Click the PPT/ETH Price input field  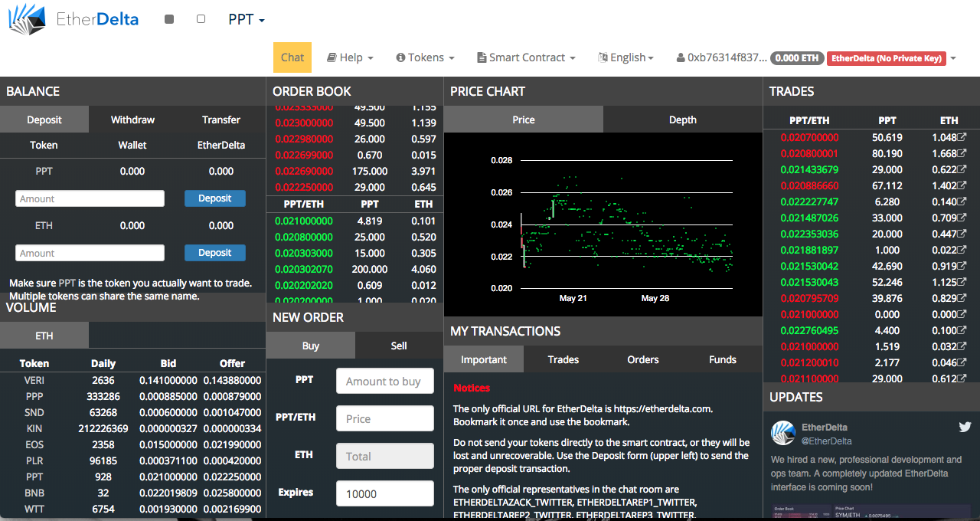click(x=385, y=418)
